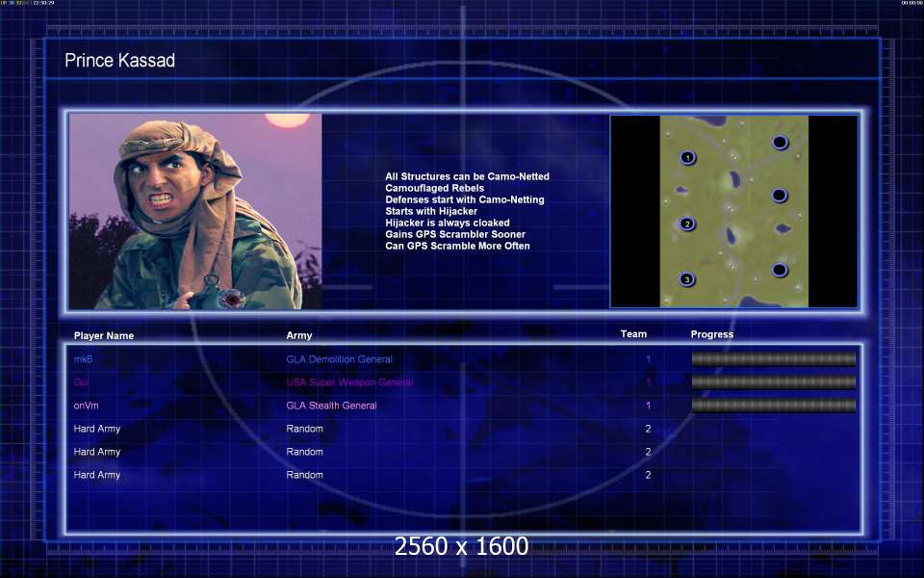Click the uppermost unnumbered start spot on minimap
924x578 pixels.
tap(781, 143)
